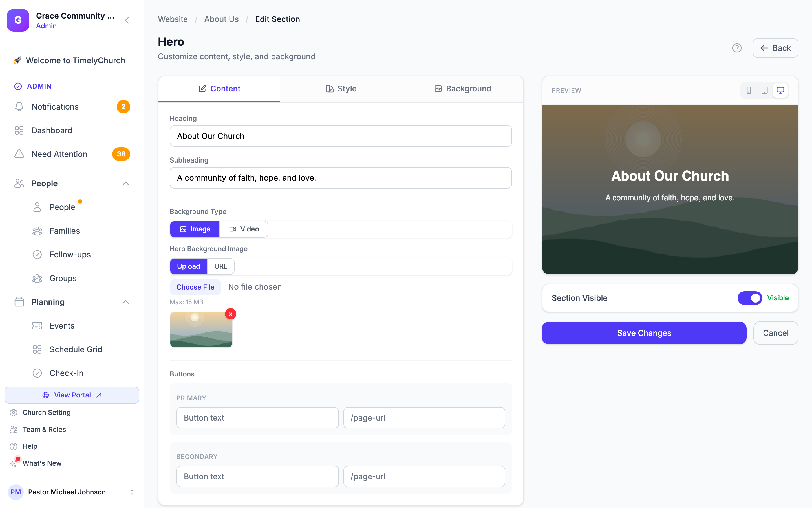Open the help question mark icon near Back

point(737,48)
